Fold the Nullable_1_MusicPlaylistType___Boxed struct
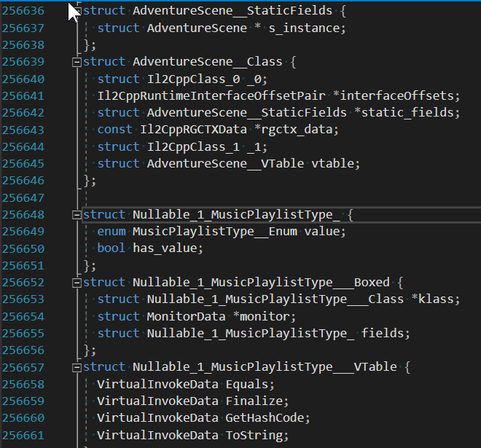Image resolution: width=481 pixels, height=448 pixels. click(77, 283)
